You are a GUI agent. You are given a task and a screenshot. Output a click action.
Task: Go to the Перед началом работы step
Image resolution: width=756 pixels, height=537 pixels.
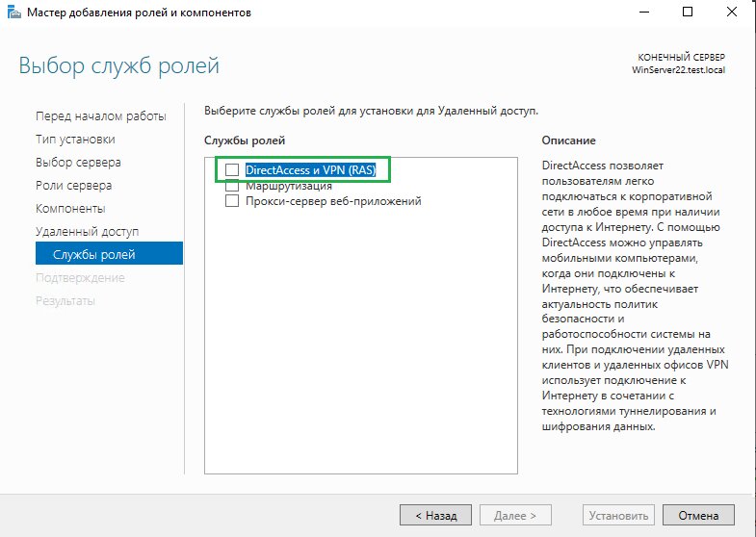101,116
